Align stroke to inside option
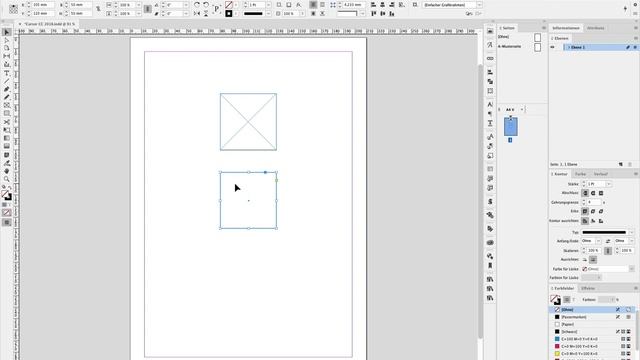 click(593, 221)
